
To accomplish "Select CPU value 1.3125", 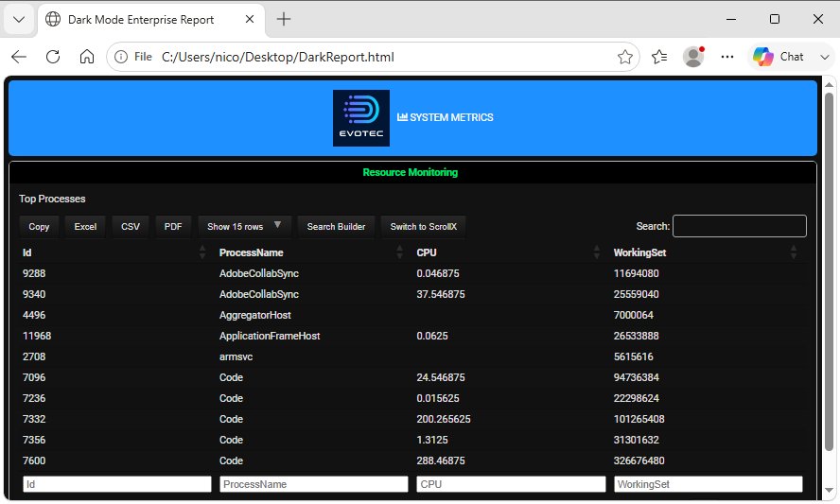I will click(x=432, y=441).
